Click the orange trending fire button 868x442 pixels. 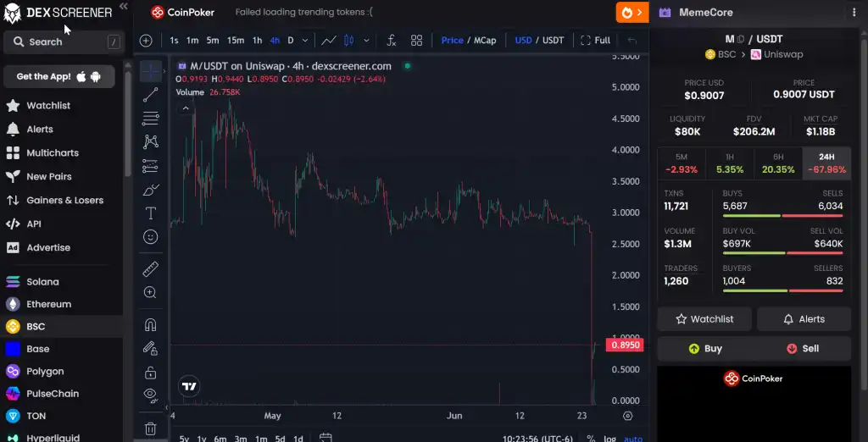[632, 12]
